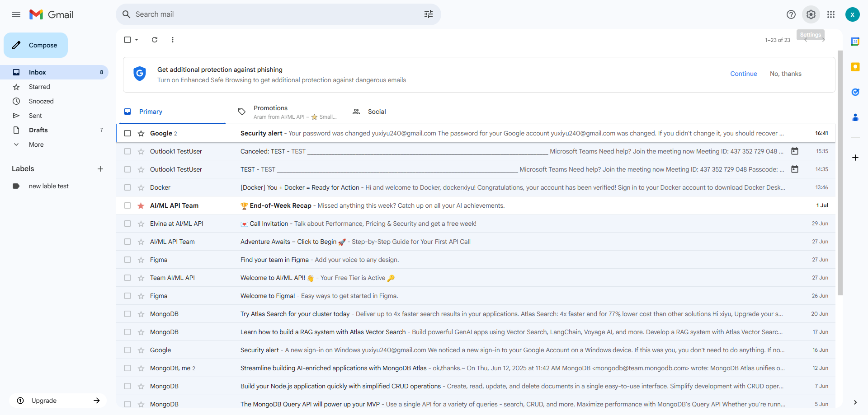Open the main menu hamburger icon
Image resolution: width=868 pixels, height=415 pixels.
16,14
